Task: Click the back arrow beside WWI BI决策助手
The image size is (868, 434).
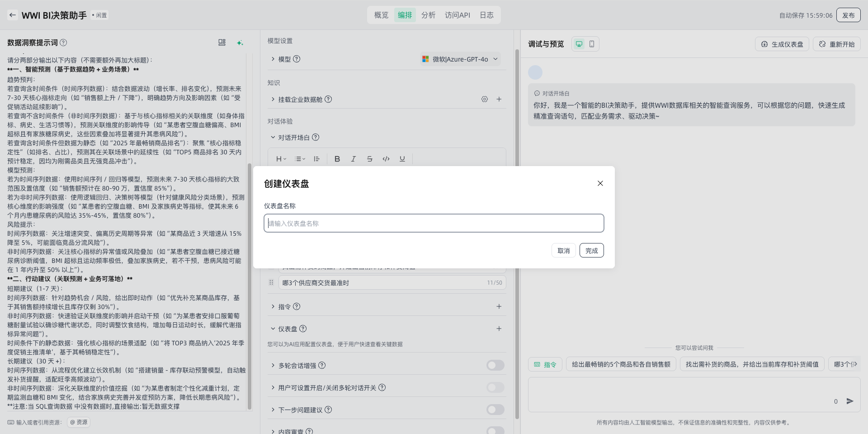Action: (x=13, y=15)
